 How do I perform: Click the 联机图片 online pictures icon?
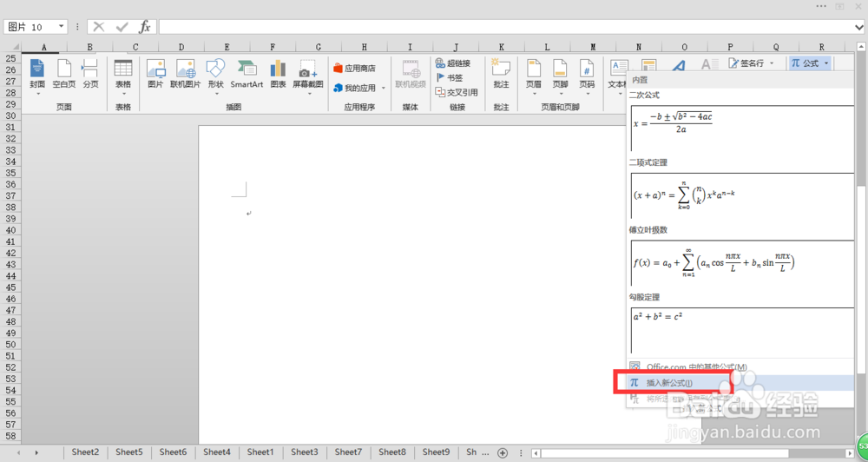(186, 68)
